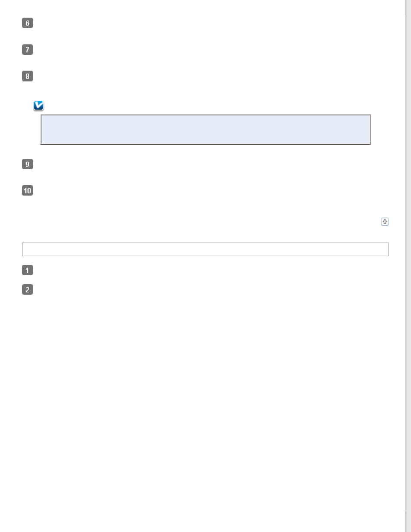
Task: Click the bottom end of the vertical scrollbar
Action: pos(408,522)
